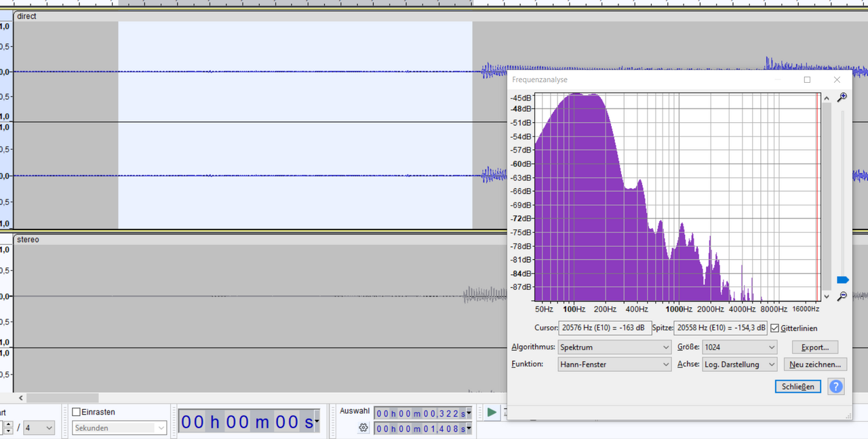This screenshot has height=439, width=868.
Task: Select the 'stereo' track name label
Action: (28, 240)
